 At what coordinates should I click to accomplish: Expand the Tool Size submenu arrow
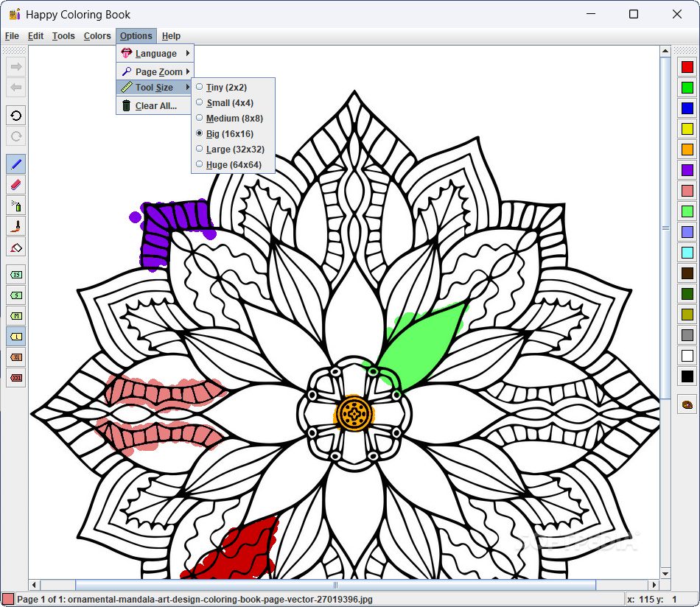tap(188, 87)
